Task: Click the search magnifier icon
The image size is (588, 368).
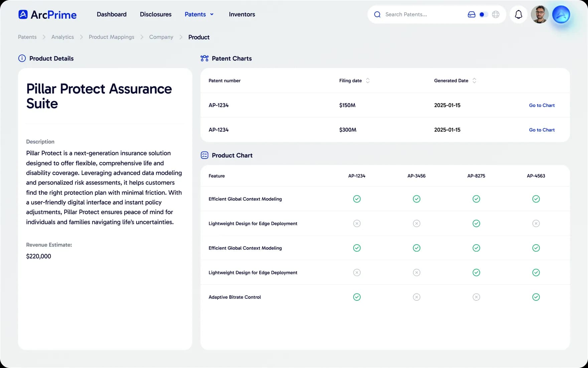Action: pyautogui.click(x=377, y=14)
